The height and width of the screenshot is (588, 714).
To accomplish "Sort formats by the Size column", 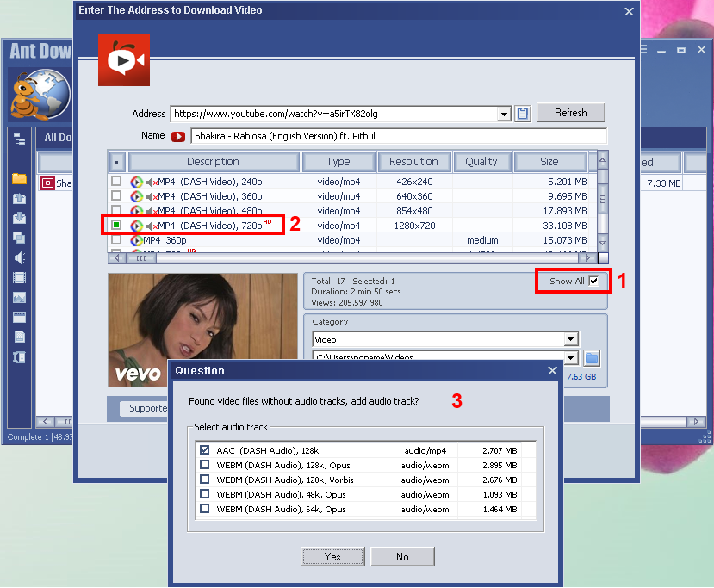I will pyautogui.click(x=549, y=162).
